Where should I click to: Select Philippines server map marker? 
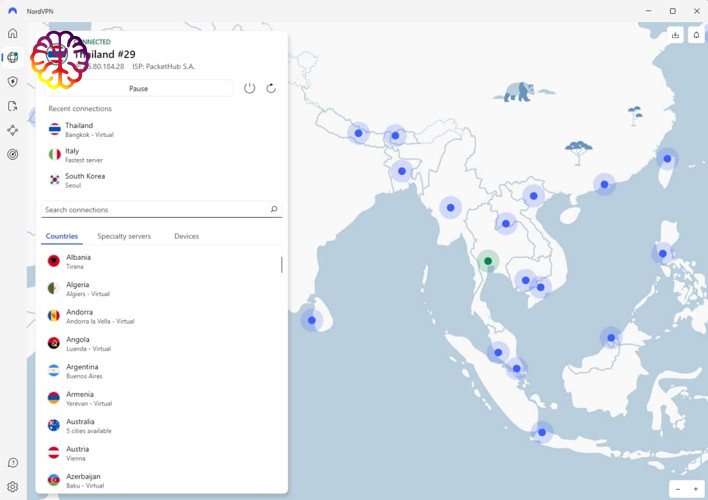pos(663,254)
